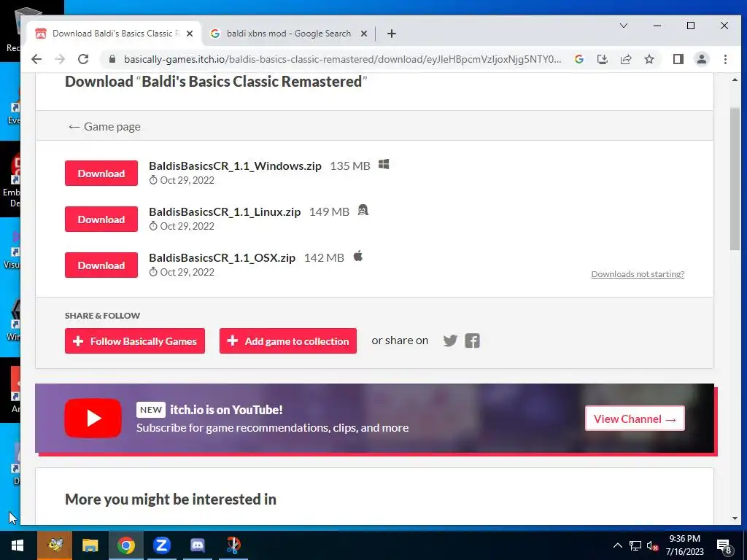This screenshot has width=747, height=560.
Task: Click the YouTube play logo in banner
Action: pos(93,418)
